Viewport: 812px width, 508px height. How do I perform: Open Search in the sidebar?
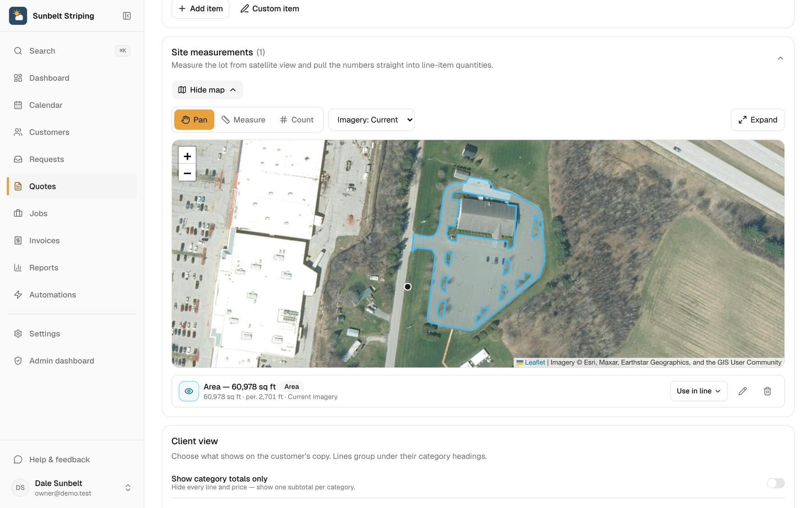click(x=72, y=51)
